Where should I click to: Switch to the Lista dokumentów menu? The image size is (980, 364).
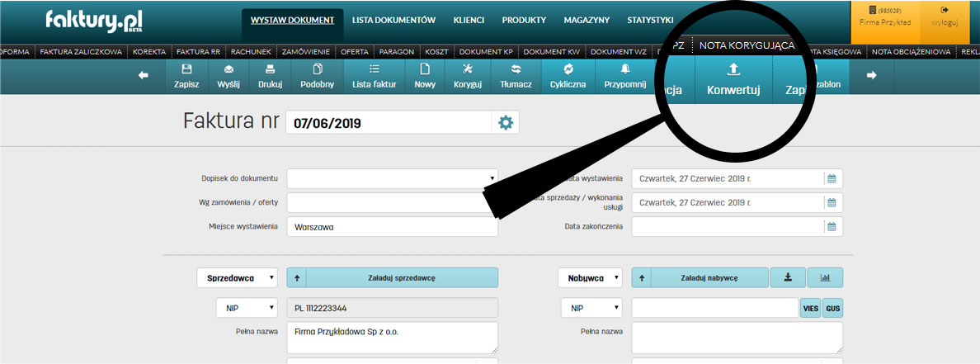(393, 20)
